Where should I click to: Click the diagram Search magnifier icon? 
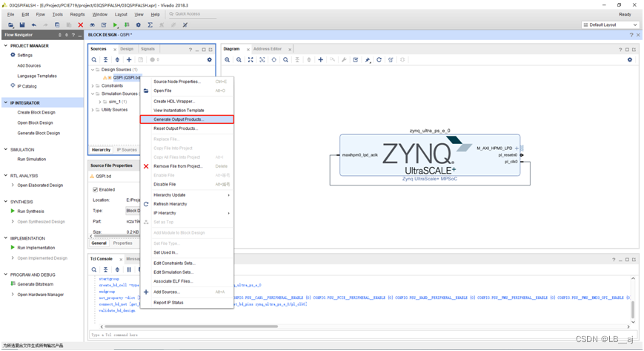tap(285, 59)
